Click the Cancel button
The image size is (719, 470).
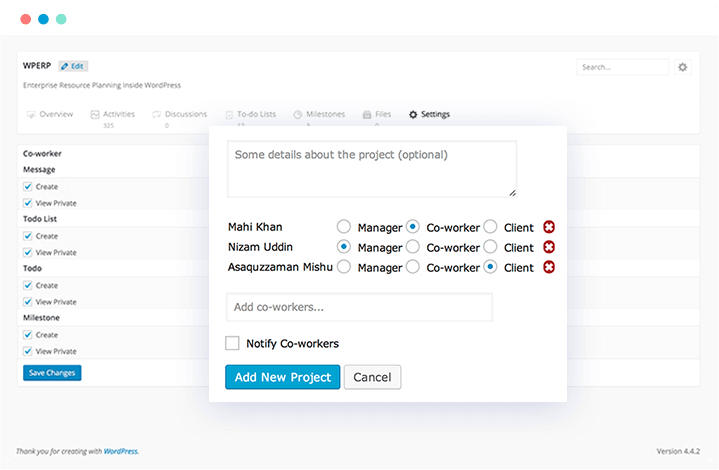[x=372, y=377]
